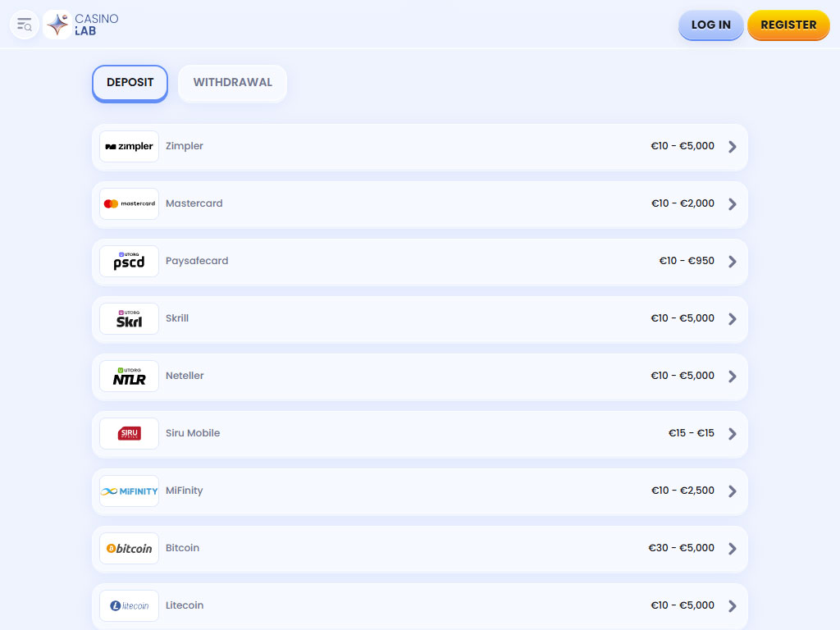
Task: Click the Skrill label
Action: pos(177,318)
